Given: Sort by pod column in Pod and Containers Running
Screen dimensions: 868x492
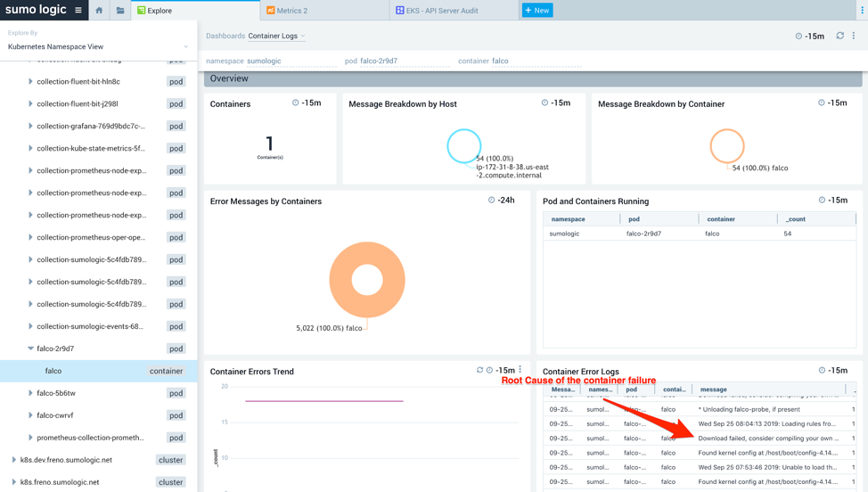Looking at the screenshot, I should click(x=634, y=219).
